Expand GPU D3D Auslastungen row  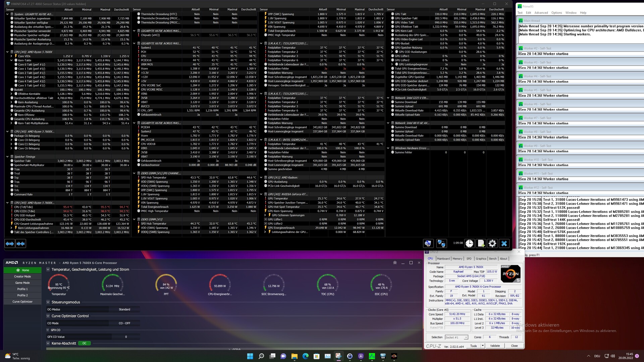point(392,52)
